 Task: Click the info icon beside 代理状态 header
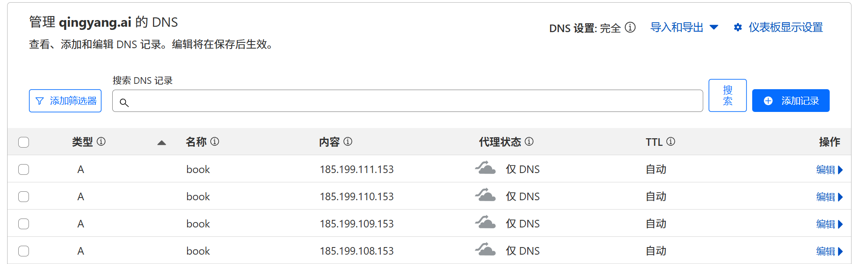coord(529,142)
